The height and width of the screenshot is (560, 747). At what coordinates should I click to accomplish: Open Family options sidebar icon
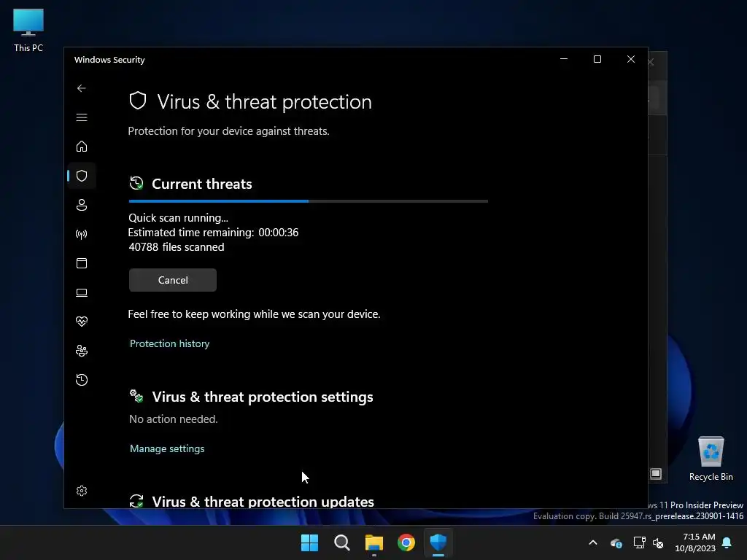coord(82,351)
